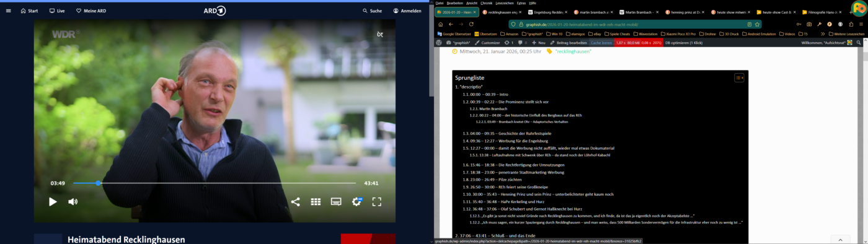Open the ARD hamburger menu
This screenshot has height=244, width=868.
click(x=8, y=11)
